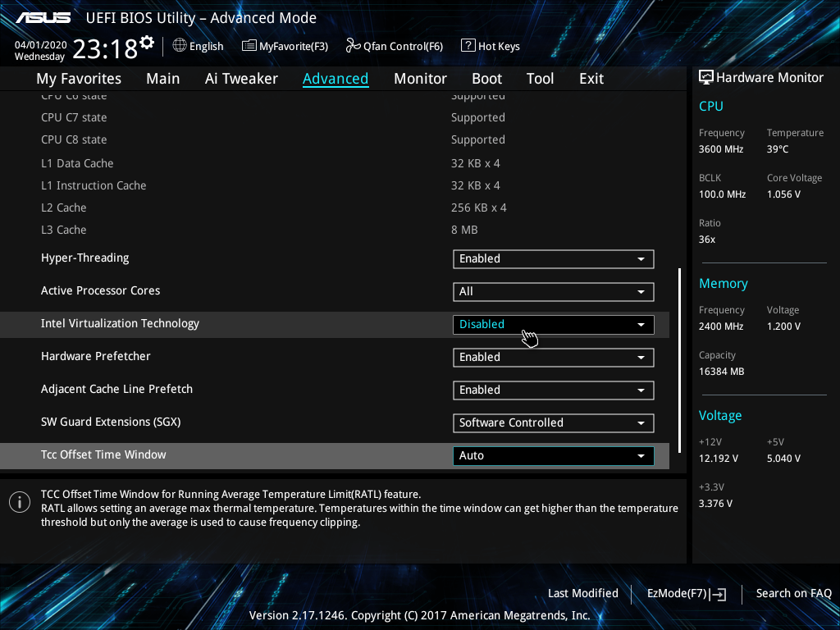Image resolution: width=840 pixels, height=630 pixels.
Task: Go to the Boot tab
Action: [486, 79]
